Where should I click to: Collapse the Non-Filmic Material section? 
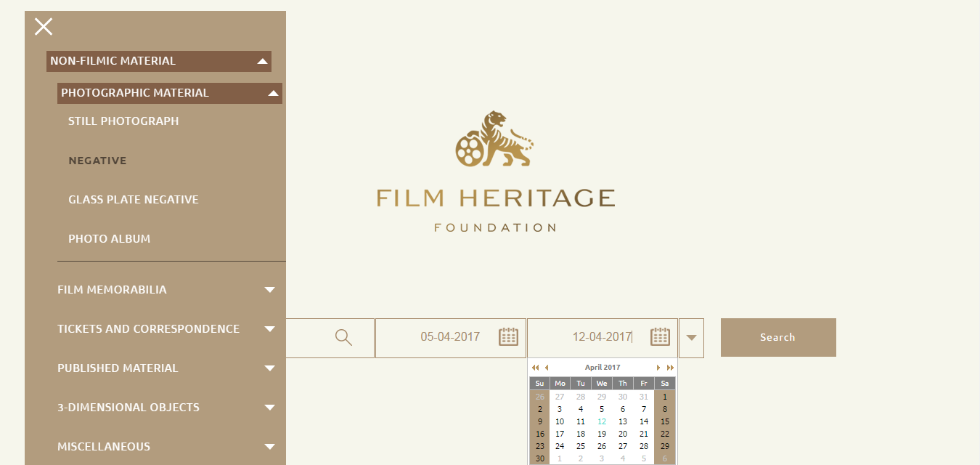[x=263, y=62]
